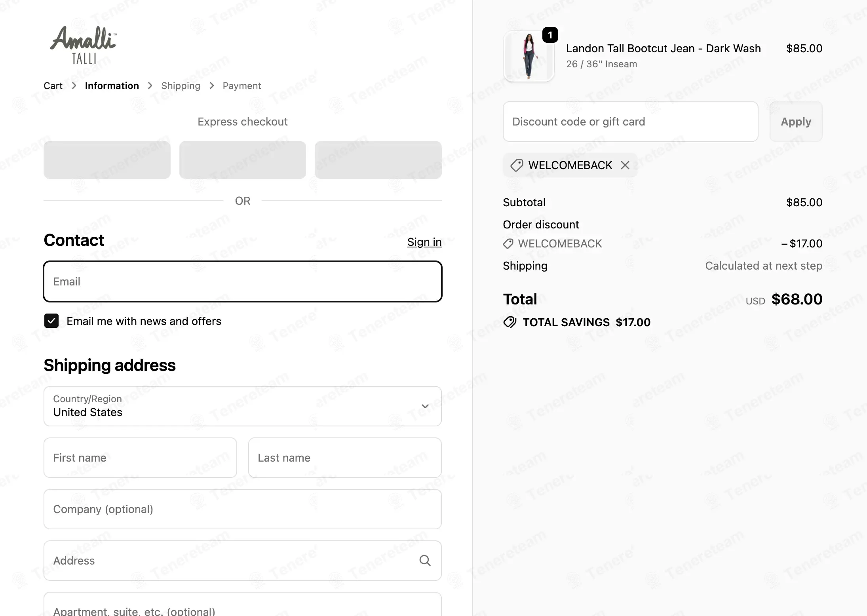Focus the Discount code or gift card field

coord(630,122)
